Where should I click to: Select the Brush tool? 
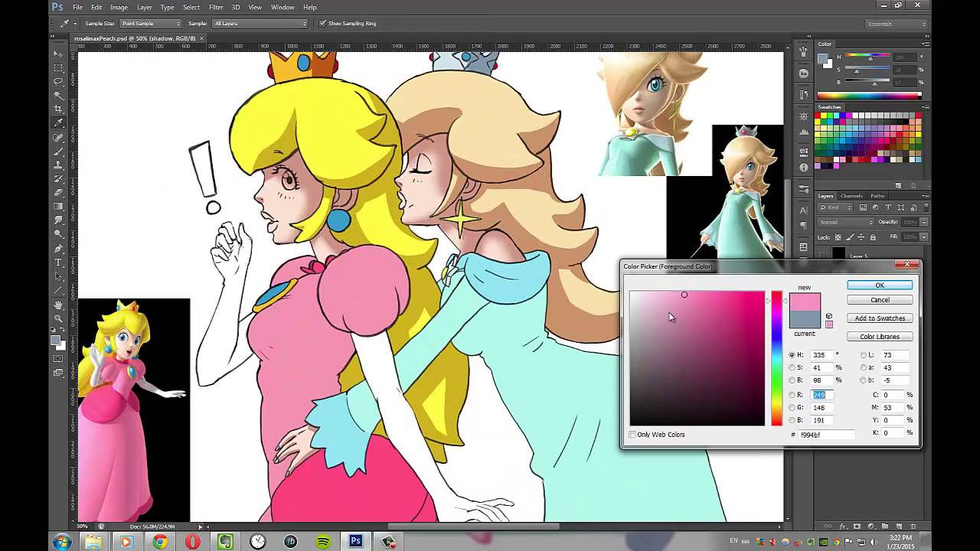[58, 152]
